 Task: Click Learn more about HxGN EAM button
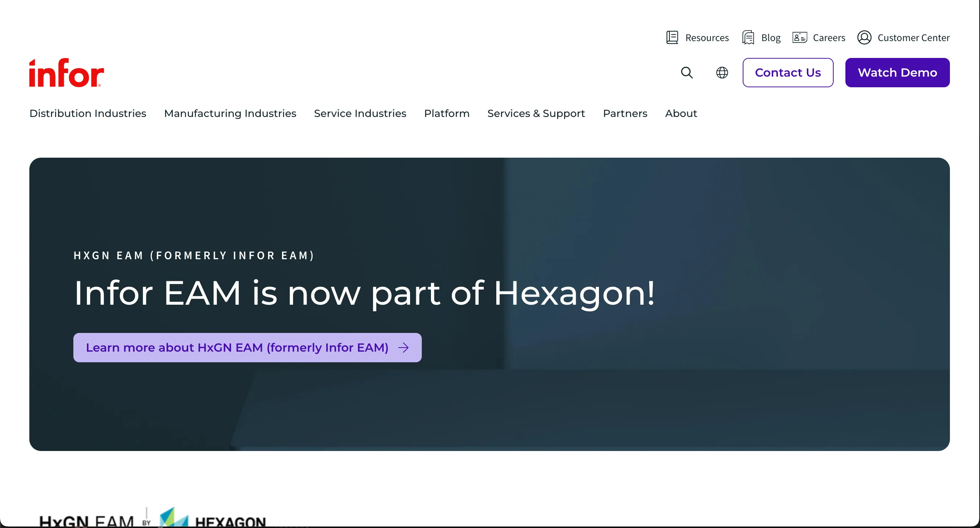click(x=237, y=347)
